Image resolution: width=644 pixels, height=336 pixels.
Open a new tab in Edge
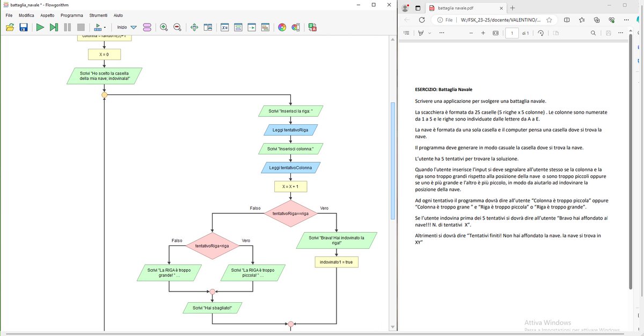512,8
